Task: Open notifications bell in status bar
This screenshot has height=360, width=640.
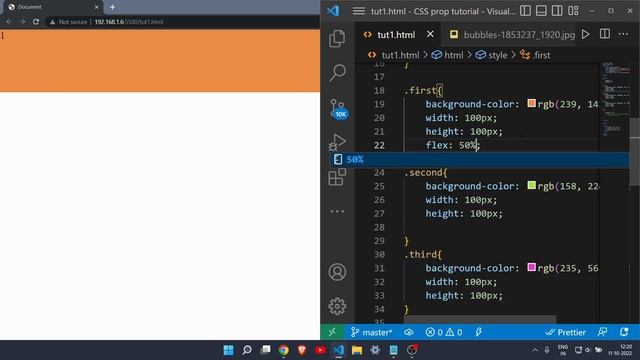Action: tap(624, 332)
